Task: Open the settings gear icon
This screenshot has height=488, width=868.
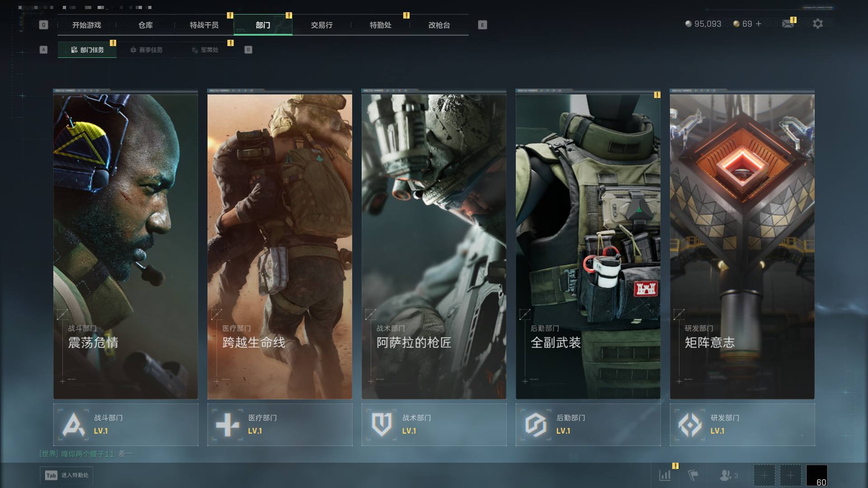Action: pos(818,23)
